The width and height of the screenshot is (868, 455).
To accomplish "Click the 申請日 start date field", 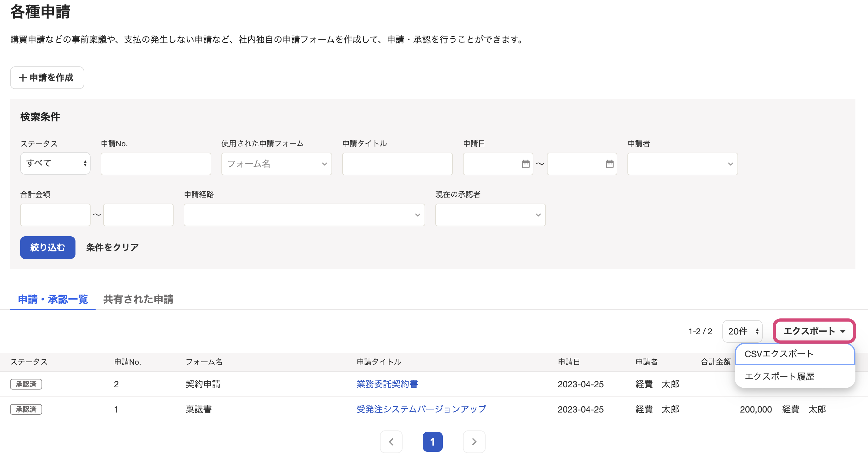I will (x=498, y=164).
